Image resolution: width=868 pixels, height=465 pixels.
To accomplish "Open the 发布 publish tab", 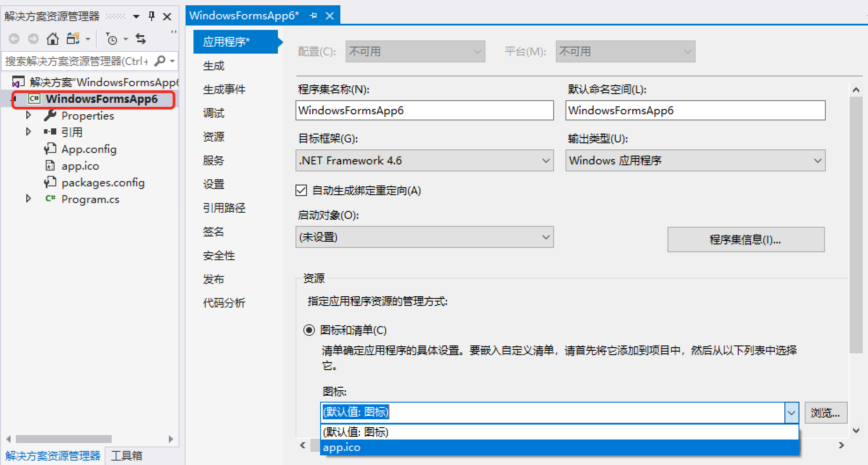I will click(214, 279).
